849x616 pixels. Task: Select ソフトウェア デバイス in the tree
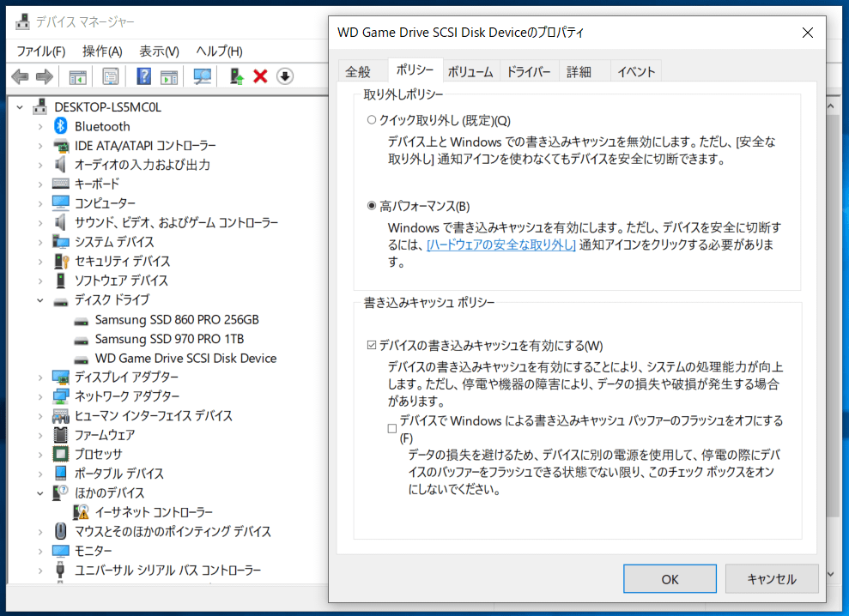pos(121,281)
